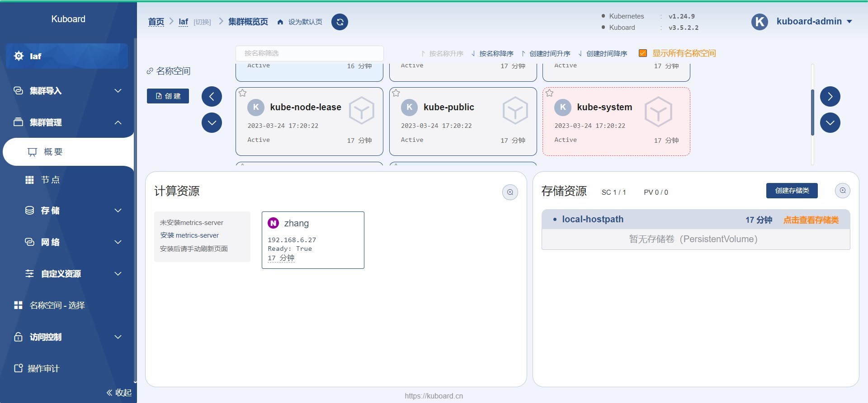The height and width of the screenshot is (403, 868).
Task: Open 操作审计 in sidebar
Action: pyautogui.click(x=68, y=369)
